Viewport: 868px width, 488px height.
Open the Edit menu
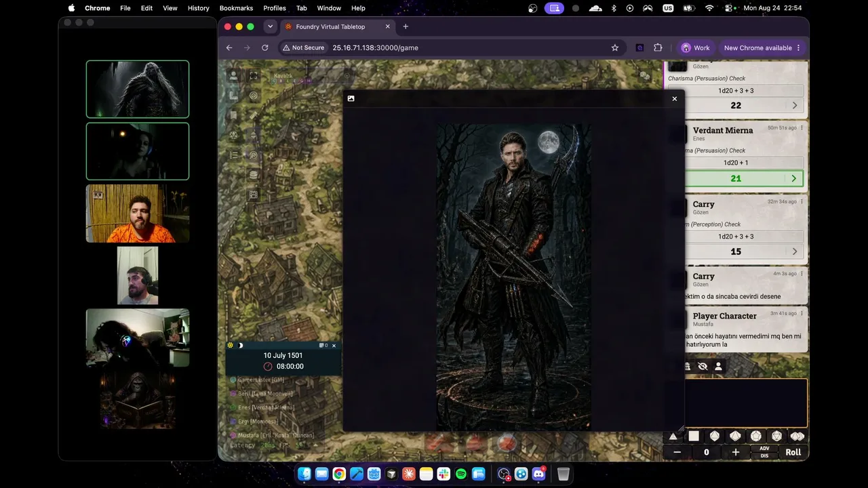click(x=146, y=8)
